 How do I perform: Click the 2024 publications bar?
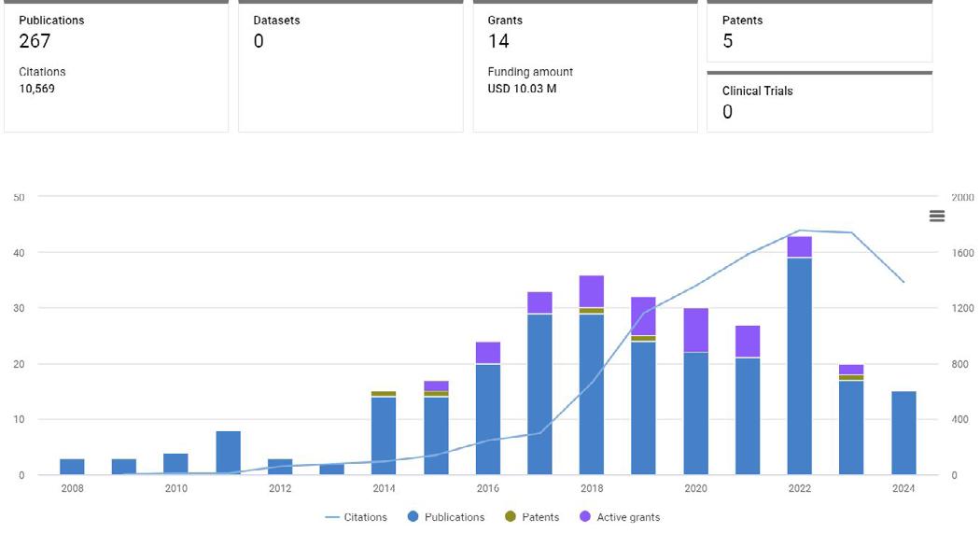(903, 433)
